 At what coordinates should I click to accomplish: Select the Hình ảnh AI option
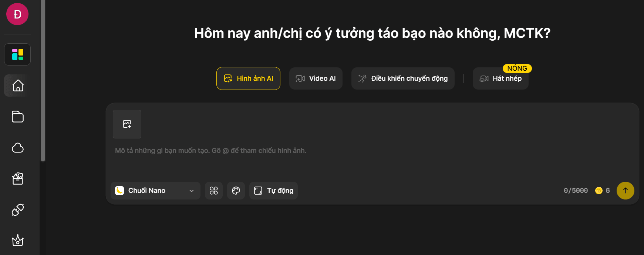pyautogui.click(x=248, y=78)
